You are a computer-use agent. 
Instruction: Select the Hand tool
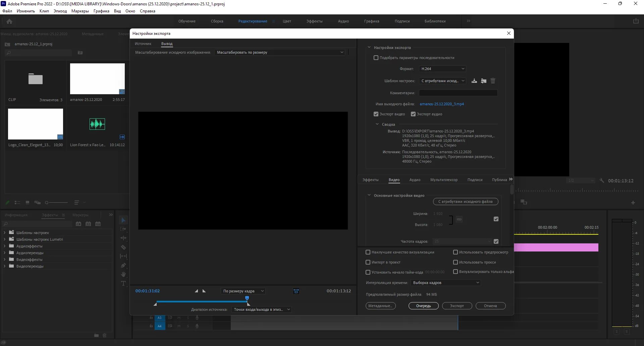(123, 274)
